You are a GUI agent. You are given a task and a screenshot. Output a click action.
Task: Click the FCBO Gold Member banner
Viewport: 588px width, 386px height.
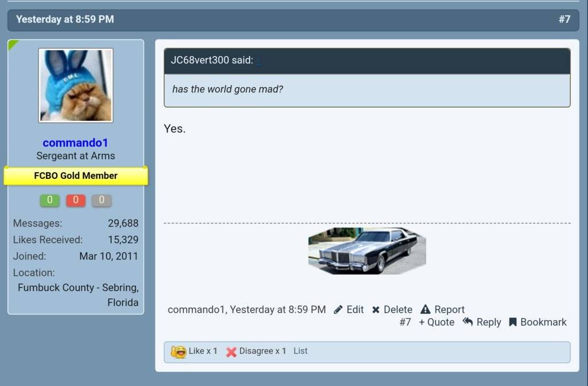pyautogui.click(x=76, y=176)
